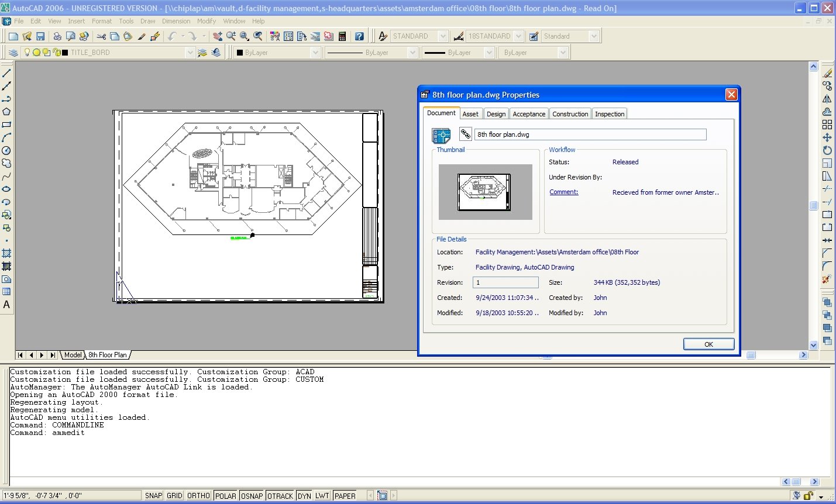Click the Match Properties paintbrush icon
This screenshot has width=836, height=504.
pyautogui.click(x=142, y=36)
